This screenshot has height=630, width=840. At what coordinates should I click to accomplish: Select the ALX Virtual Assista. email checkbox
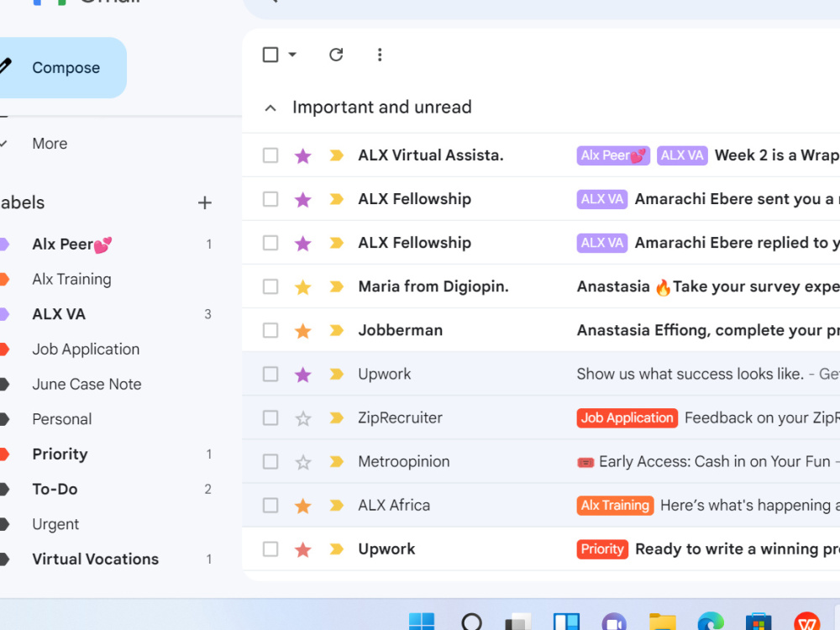click(270, 155)
